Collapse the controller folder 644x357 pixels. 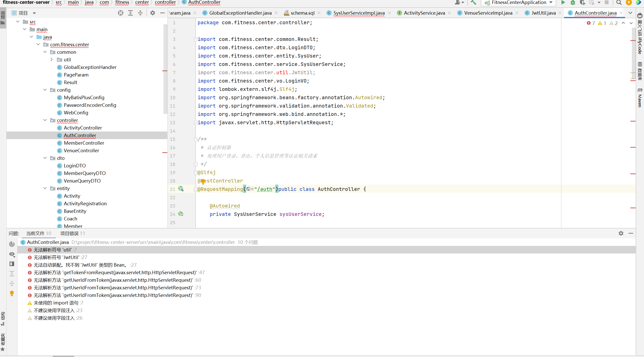45,120
